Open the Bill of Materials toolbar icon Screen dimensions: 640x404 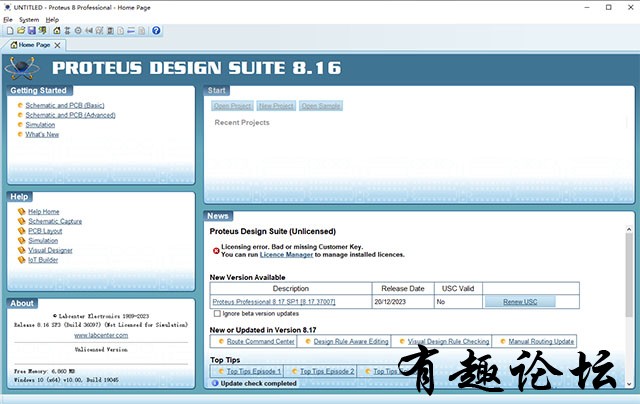click(x=120, y=31)
